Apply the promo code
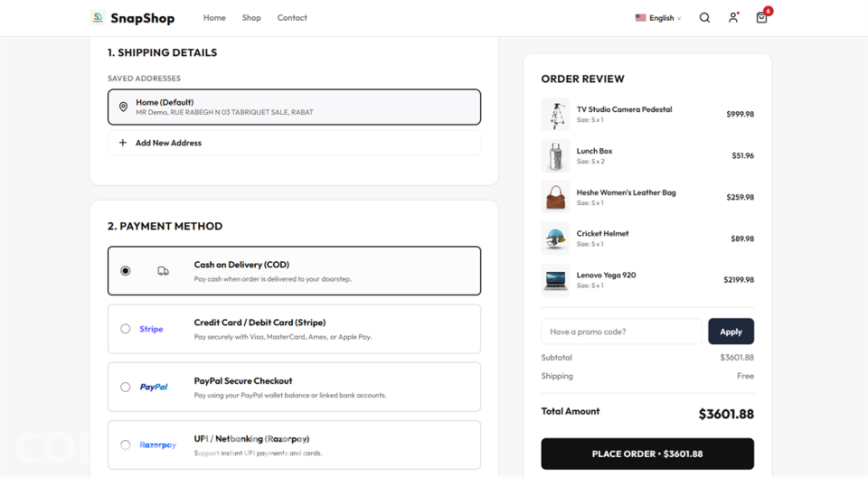Screen dimensions: 868x477 [x=731, y=332]
